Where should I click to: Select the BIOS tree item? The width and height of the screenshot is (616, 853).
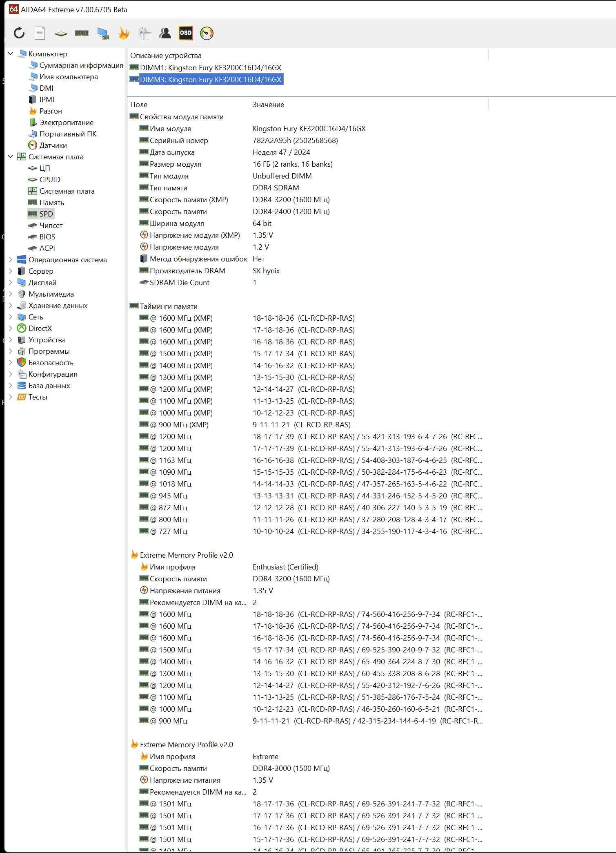coord(47,237)
